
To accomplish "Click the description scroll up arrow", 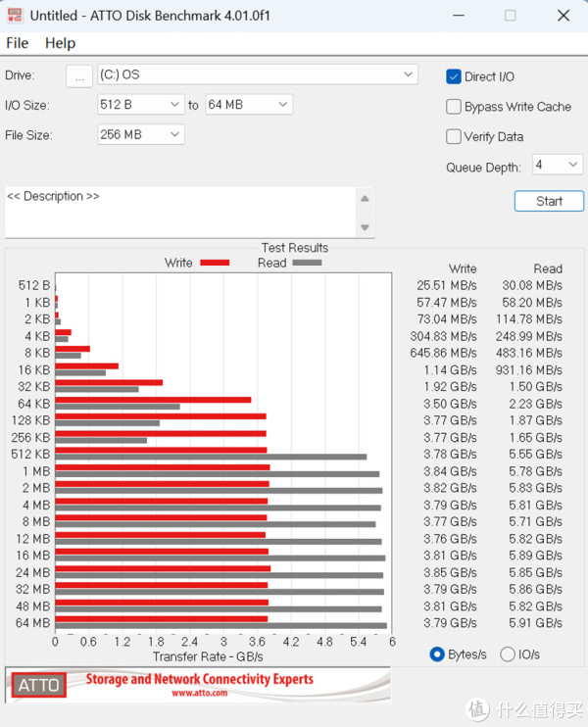I will (366, 199).
